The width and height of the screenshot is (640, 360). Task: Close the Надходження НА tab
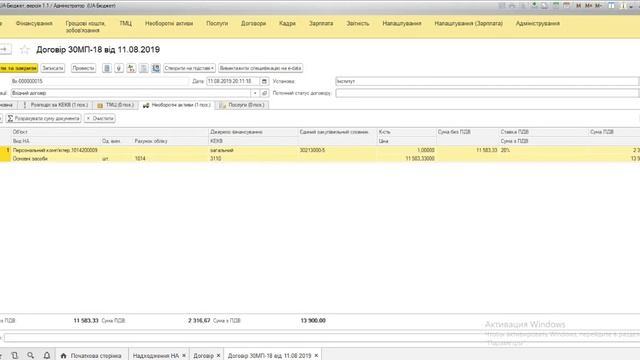(184, 356)
